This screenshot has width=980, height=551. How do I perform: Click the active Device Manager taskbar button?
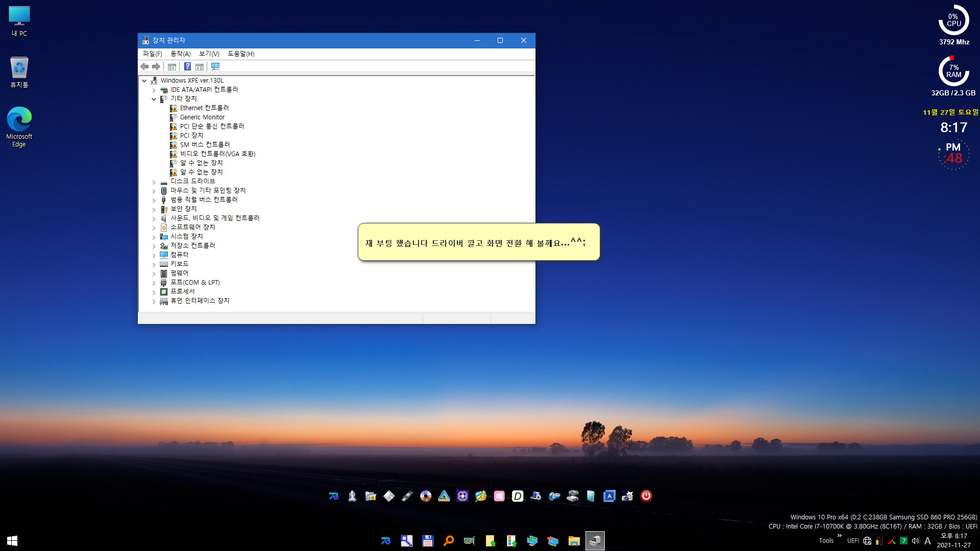point(595,541)
